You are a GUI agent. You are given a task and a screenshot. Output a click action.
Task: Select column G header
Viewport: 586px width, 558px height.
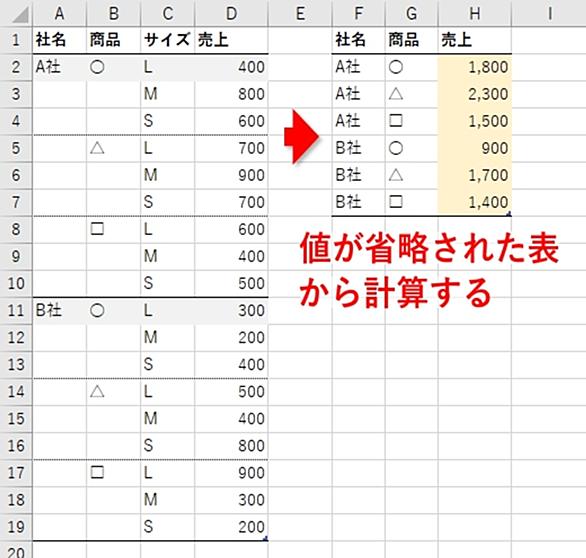pos(411,13)
